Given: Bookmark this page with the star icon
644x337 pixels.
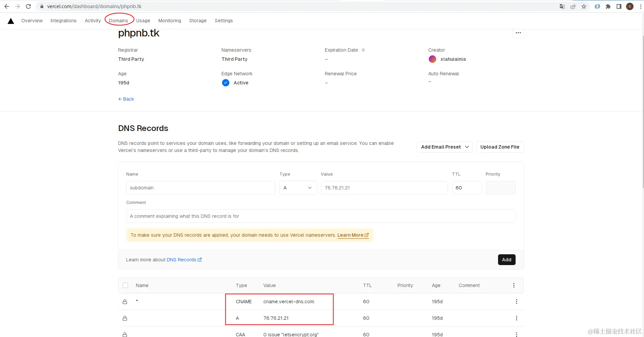Looking at the screenshot, I should click(584, 6).
